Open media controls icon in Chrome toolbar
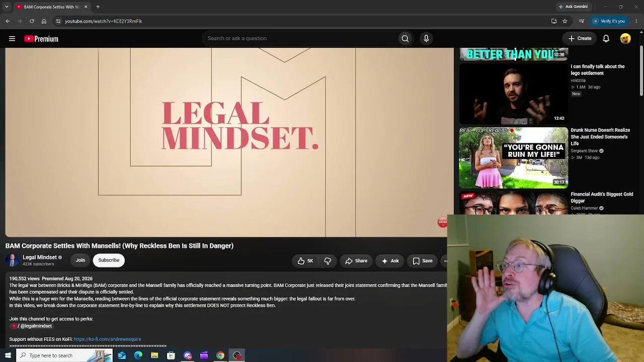Viewport: 644px width, 362px height. [x=582, y=21]
